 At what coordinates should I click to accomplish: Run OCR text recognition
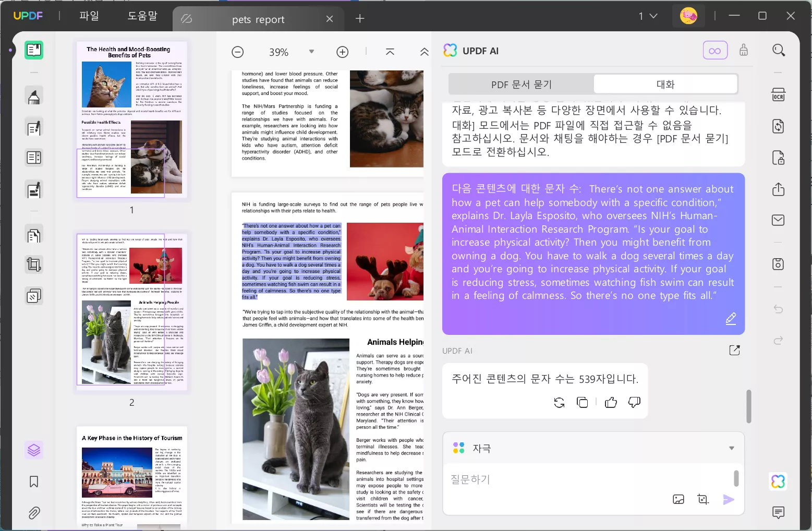point(779,95)
